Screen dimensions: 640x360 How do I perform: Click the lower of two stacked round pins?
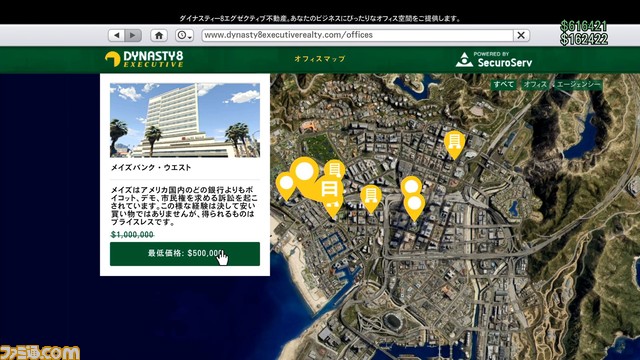[x=414, y=205]
